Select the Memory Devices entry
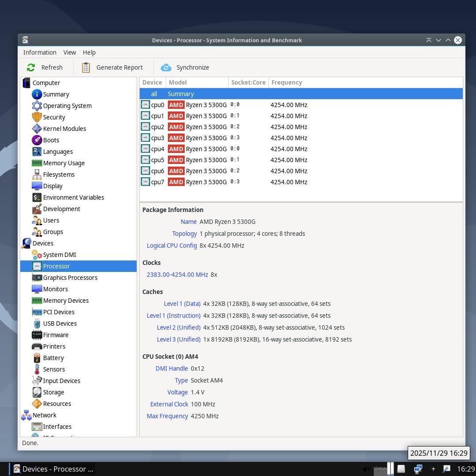The image size is (476, 476). pyautogui.click(x=65, y=301)
